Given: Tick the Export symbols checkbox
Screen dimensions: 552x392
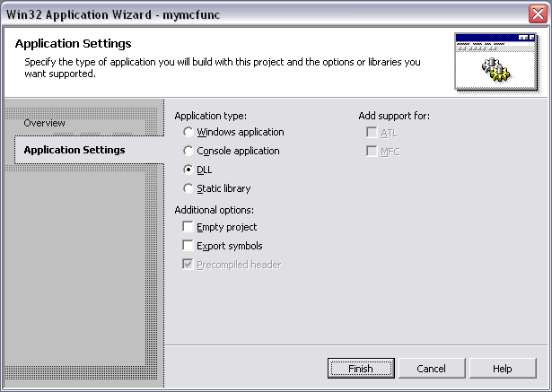Looking at the screenshot, I should pyautogui.click(x=188, y=245).
